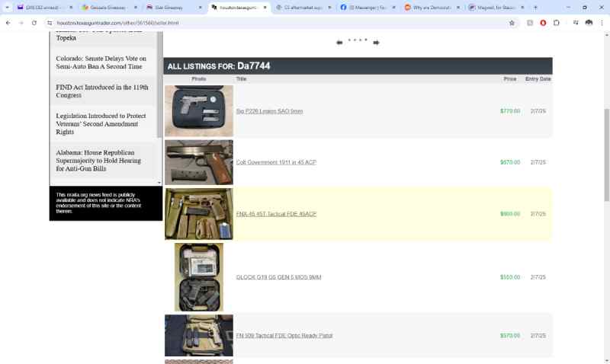Read Alabama House Republican Supermajority news item
The image size is (610, 364).
tap(98, 161)
